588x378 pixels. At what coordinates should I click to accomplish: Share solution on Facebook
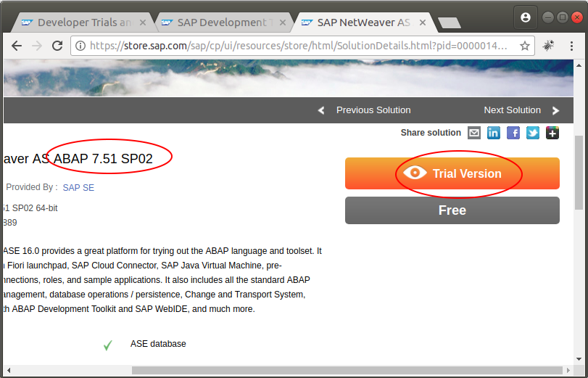tap(513, 133)
